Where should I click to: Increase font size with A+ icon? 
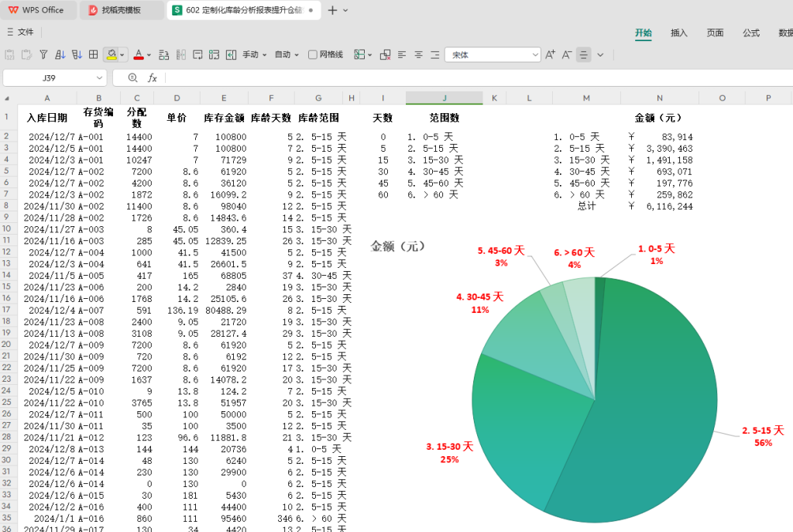coord(551,55)
